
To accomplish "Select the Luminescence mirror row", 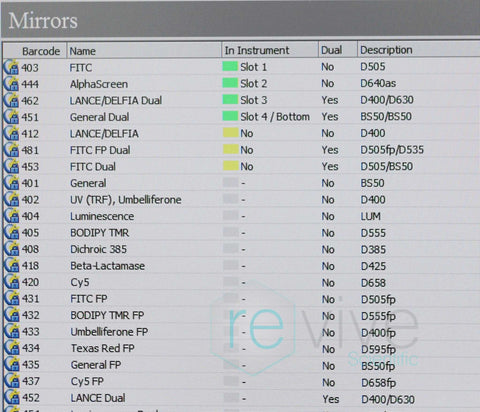I will (102, 216).
